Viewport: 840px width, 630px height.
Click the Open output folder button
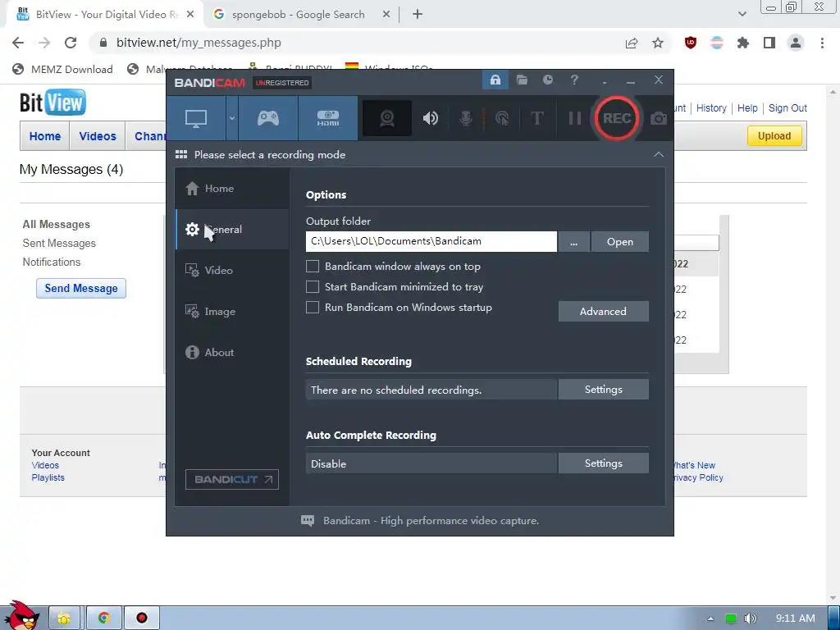pos(620,242)
